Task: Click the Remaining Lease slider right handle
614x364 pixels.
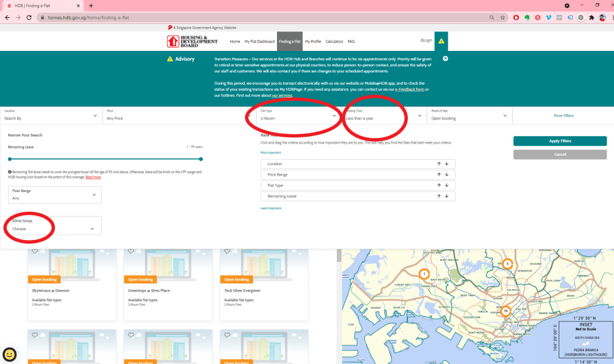Action: pyautogui.click(x=201, y=159)
